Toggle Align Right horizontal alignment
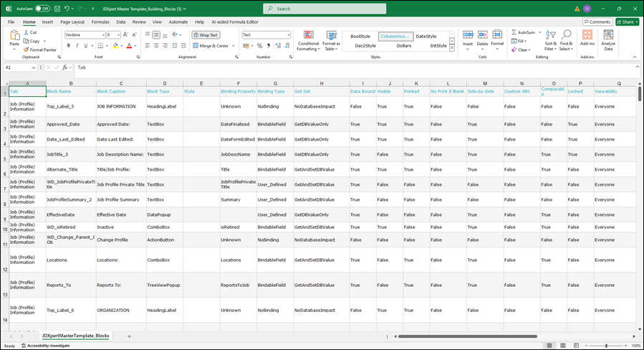Image resolution: width=644 pixels, height=350 pixels. (x=165, y=46)
